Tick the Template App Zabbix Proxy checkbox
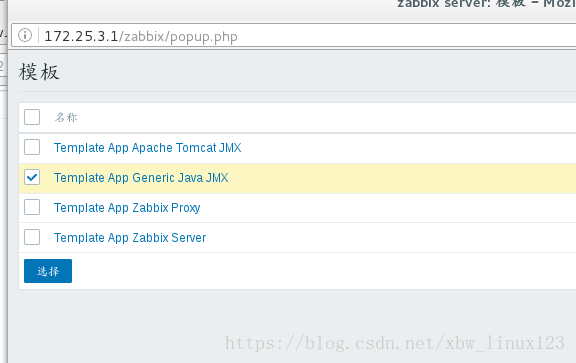 tap(32, 207)
